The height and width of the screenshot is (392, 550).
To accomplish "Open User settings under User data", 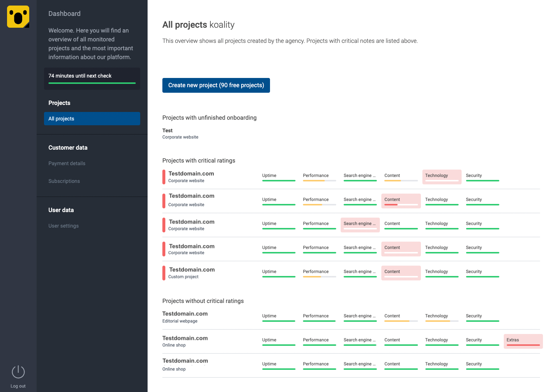I will [63, 226].
